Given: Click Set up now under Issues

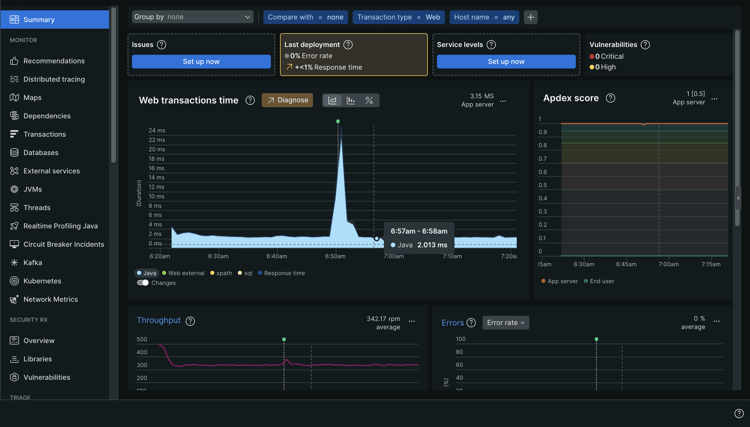Looking at the screenshot, I should (x=201, y=61).
